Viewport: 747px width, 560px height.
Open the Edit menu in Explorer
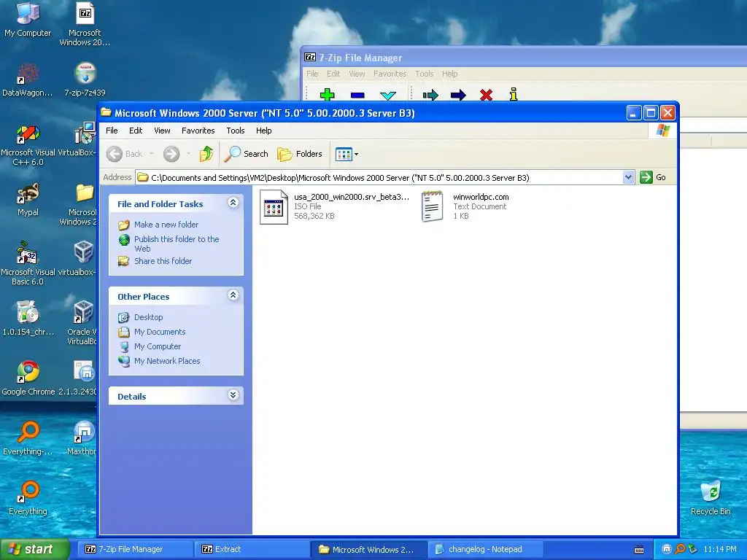[x=136, y=131]
